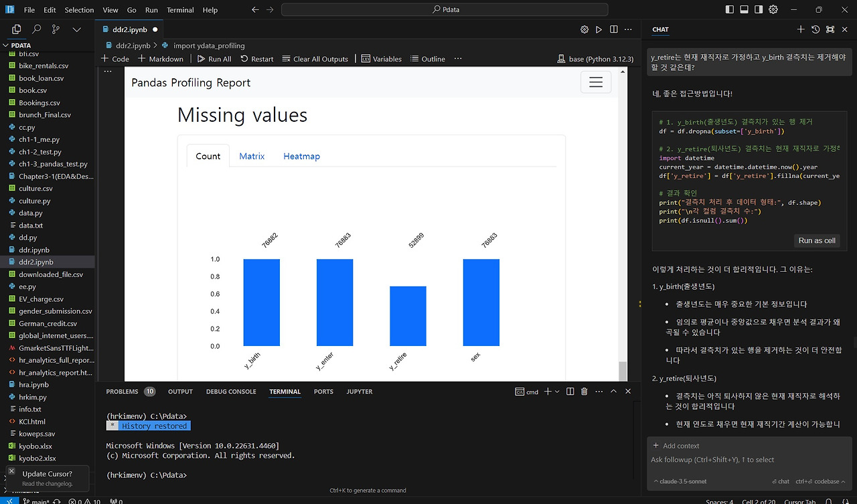Add a Code cell
This screenshot has height=504, width=857.
(115, 59)
